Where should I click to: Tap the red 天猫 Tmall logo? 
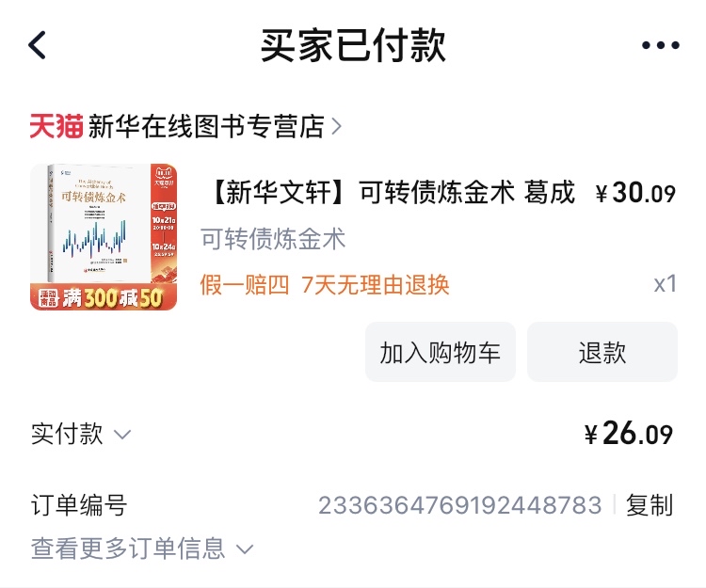56,126
